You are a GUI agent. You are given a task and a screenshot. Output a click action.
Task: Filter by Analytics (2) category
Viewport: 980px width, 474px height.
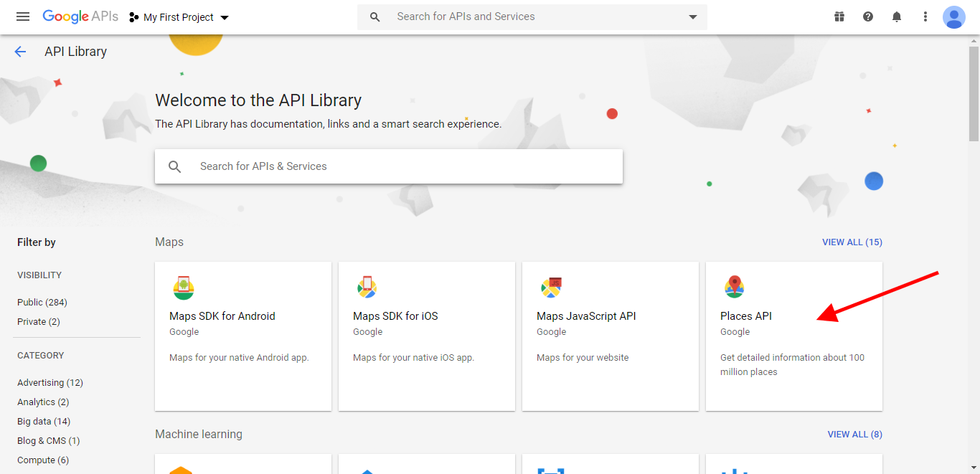(43, 402)
